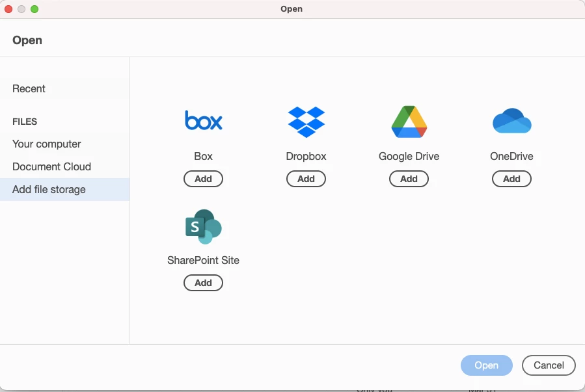Click the OneDrive cloud icon

point(512,121)
